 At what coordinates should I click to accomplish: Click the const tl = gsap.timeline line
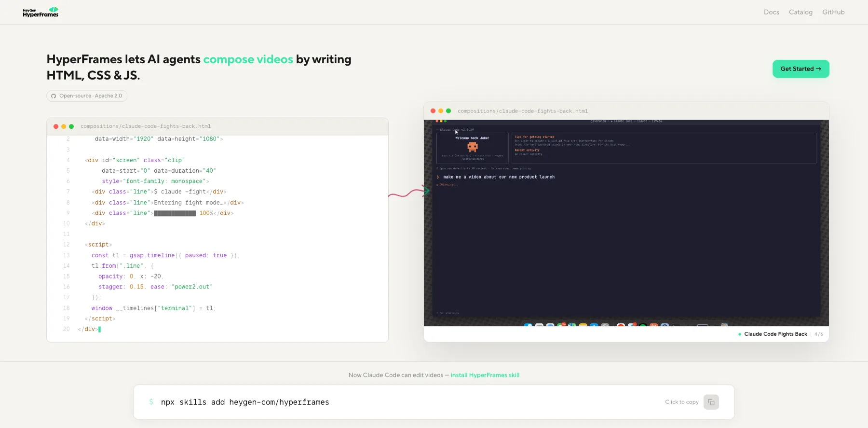[x=165, y=255]
